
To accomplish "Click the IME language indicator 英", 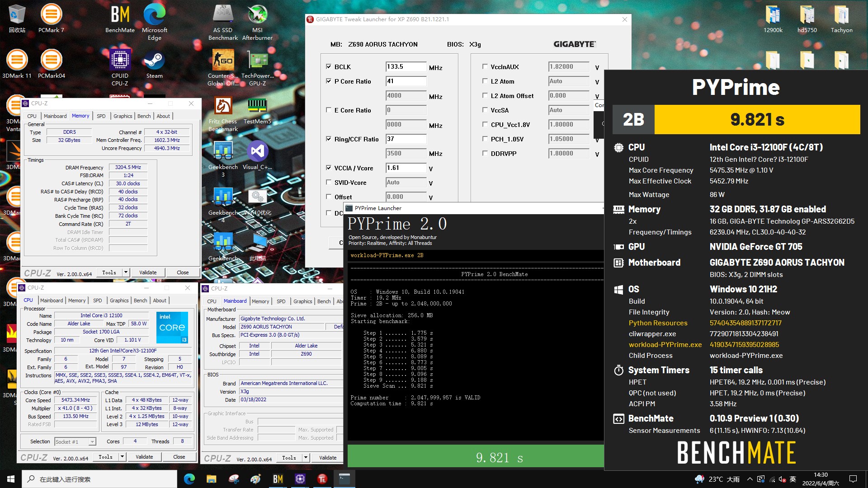I will (x=793, y=479).
